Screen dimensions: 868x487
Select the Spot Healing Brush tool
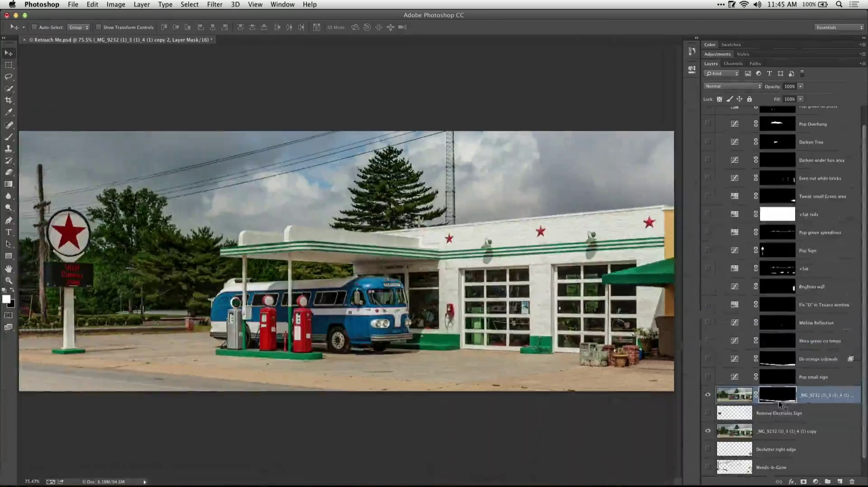pyautogui.click(x=9, y=125)
